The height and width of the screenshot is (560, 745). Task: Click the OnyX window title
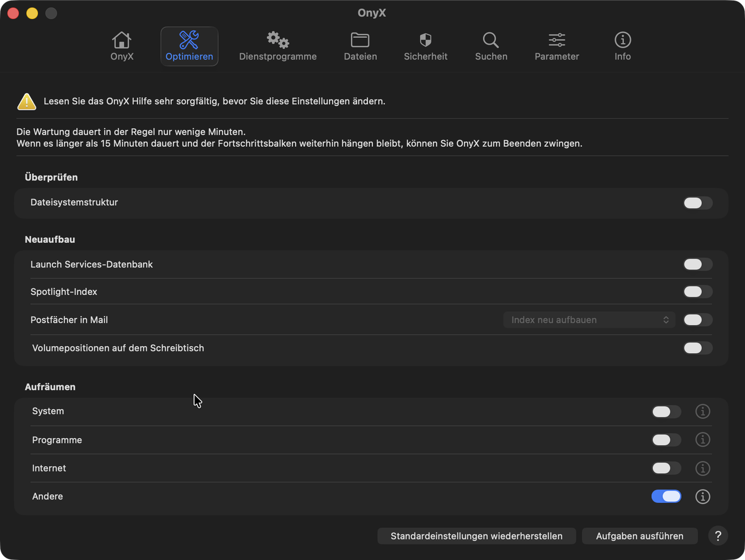pos(372,13)
